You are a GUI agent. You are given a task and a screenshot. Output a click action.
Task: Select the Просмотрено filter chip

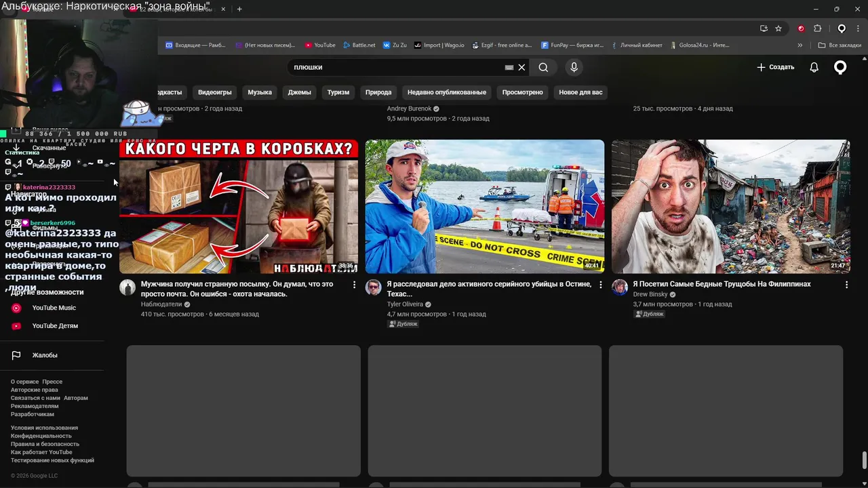[x=523, y=92]
